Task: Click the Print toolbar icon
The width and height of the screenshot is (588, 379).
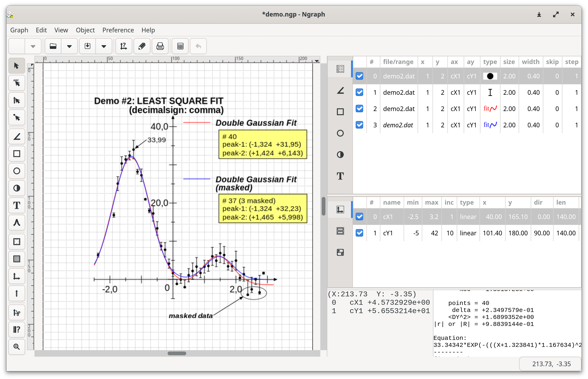Action: pos(160,46)
